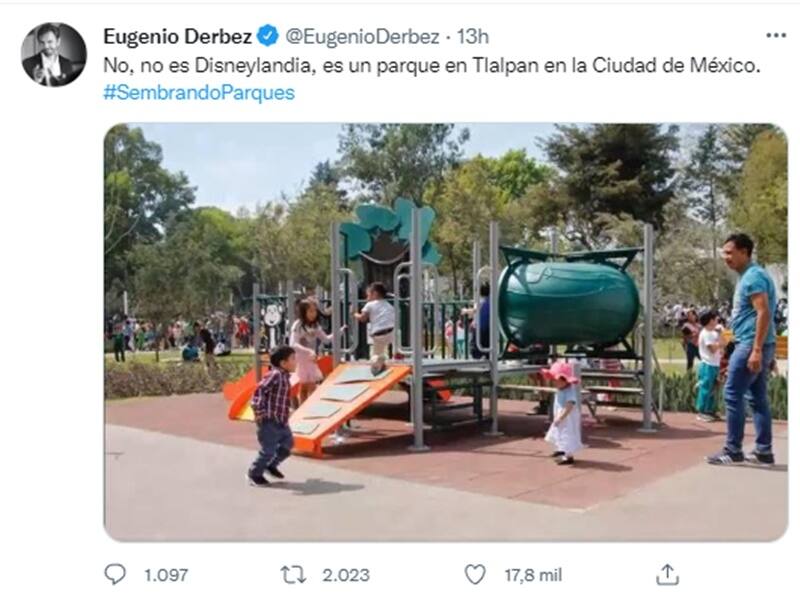This screenshot has height=604, width=800.
Task: Click the 2.023 retweets count
Action: click(x=346, y=575)
